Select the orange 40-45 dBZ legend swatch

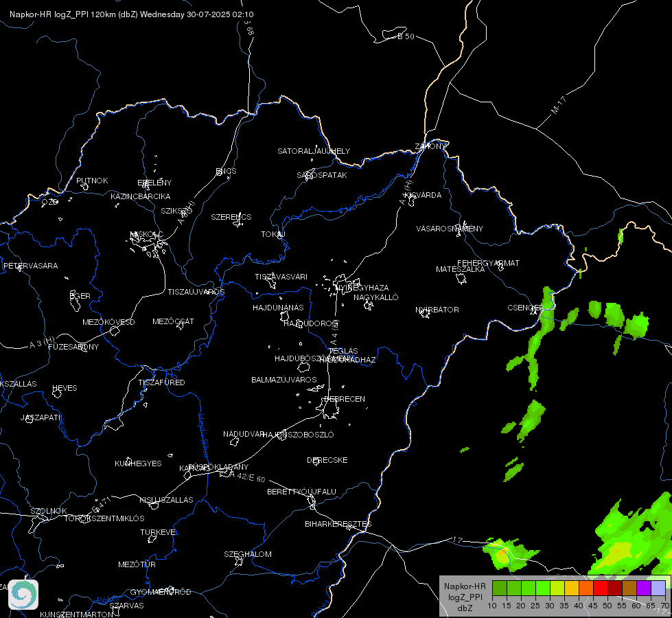pos(586,588)
